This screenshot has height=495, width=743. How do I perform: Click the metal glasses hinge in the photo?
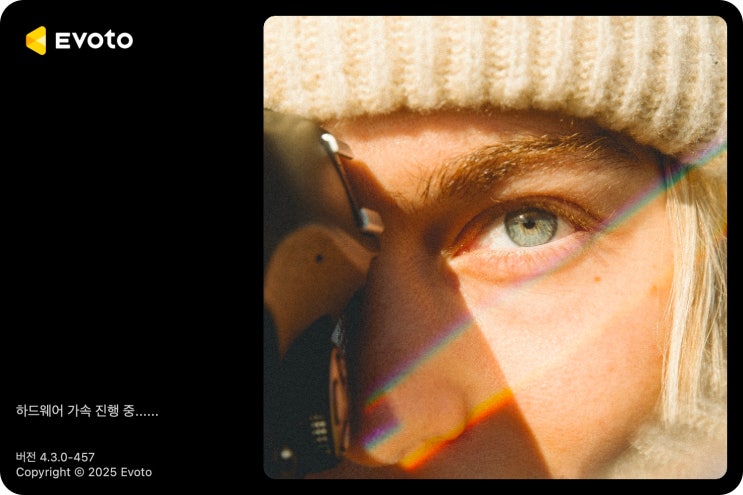coord(370,222)
